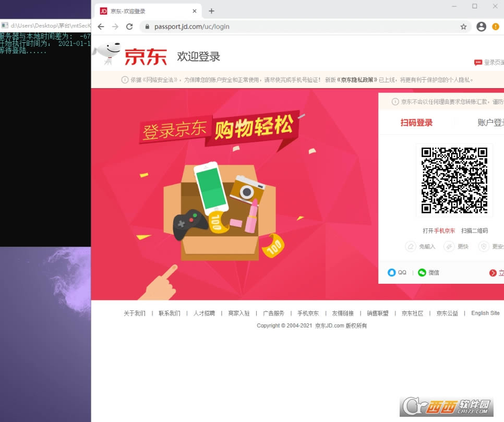Image resolution: width=504 pixels, height=422 pixels.
Task: View site info via the padlock icon
Action: point(147,27)
